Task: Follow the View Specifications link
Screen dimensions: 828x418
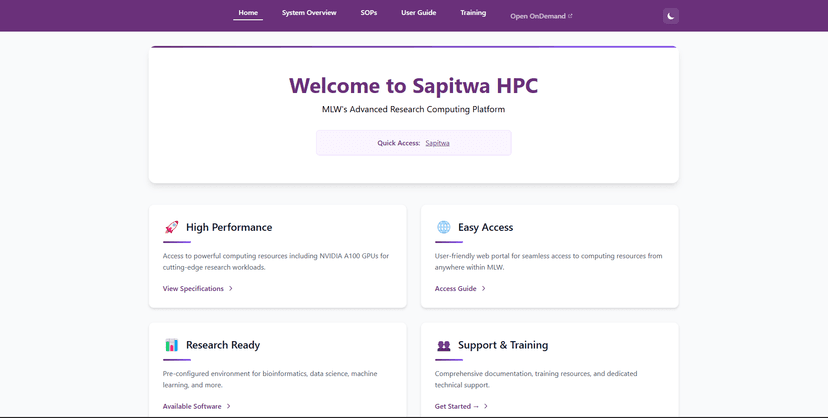Action: (x=193, y=288)
